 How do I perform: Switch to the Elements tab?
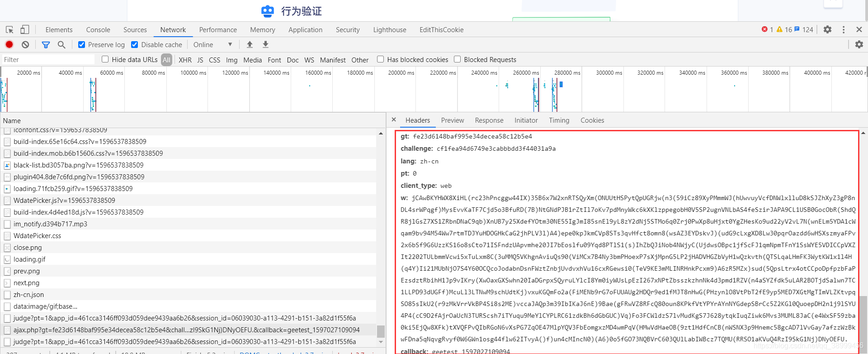(59, 29)
